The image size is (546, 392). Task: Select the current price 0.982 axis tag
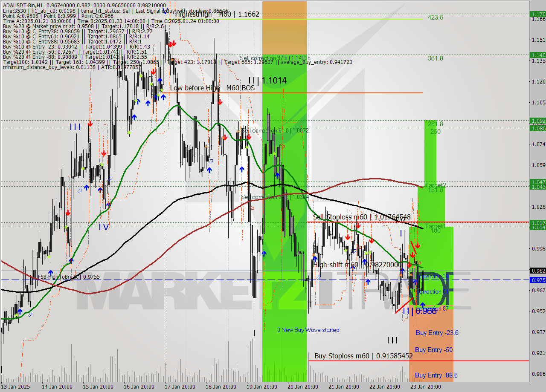point(537,271)
